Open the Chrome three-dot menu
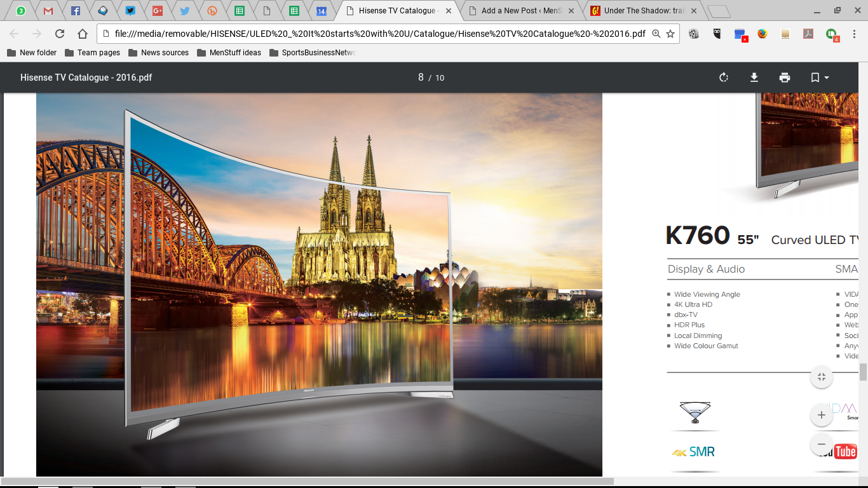Screen dimensions: 868x488 (x=855, y=34)
